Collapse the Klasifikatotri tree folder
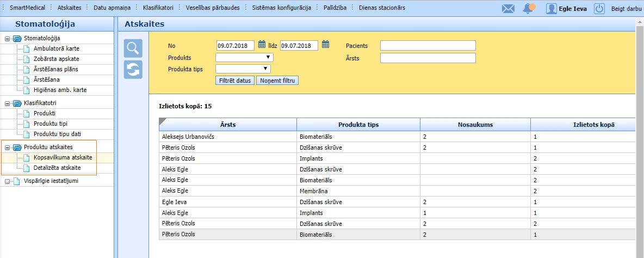This screenshot has width=644, height=258. 8,103
